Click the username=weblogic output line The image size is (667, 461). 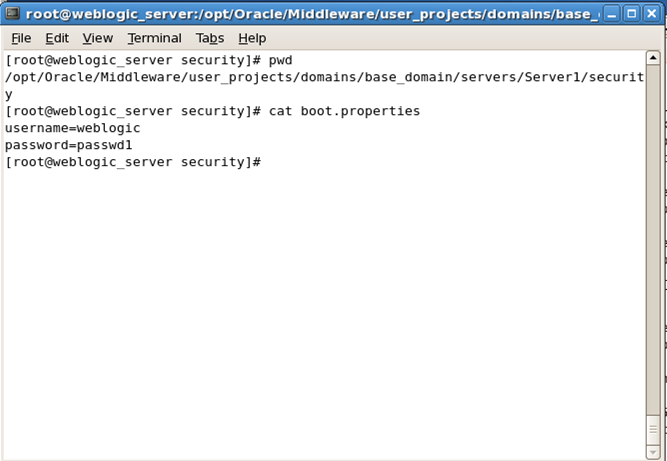click(73, 128)
